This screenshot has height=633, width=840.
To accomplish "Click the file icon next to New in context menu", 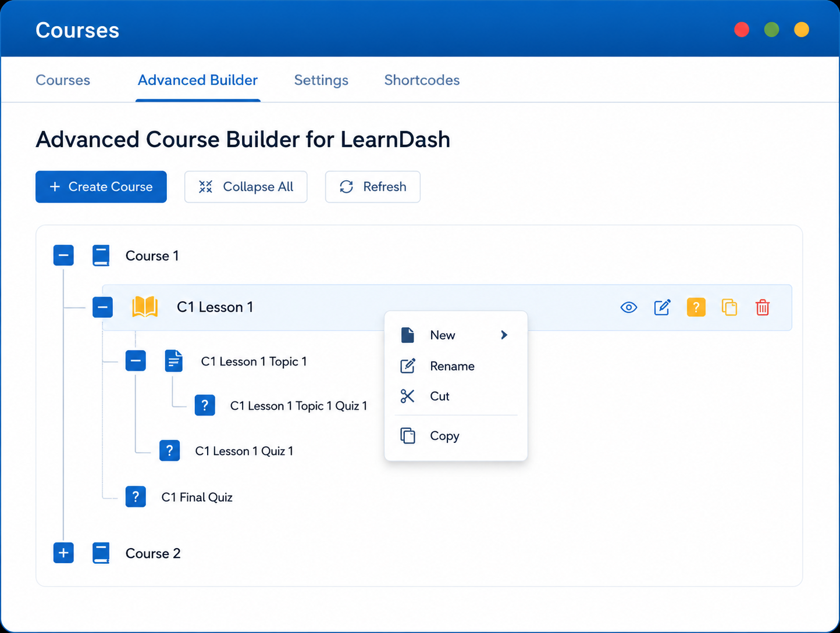I will 408,335.
